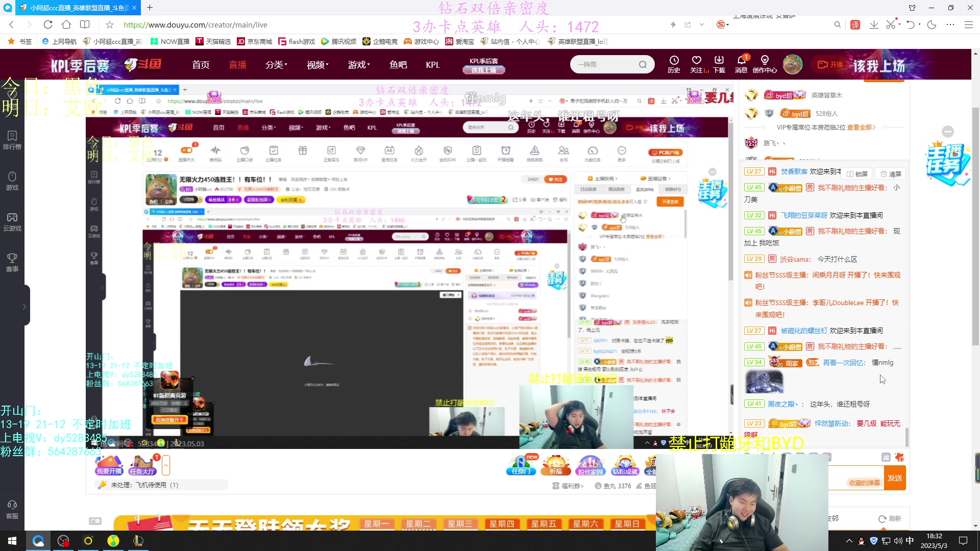
Task: Open the 视频 dropdown
Action: pos(316,65)
